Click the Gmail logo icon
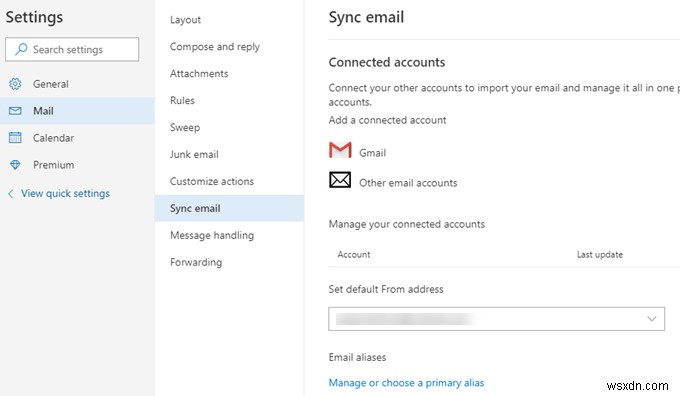The width and height of the screenshot is (680, 396). [x=340, y=150]
